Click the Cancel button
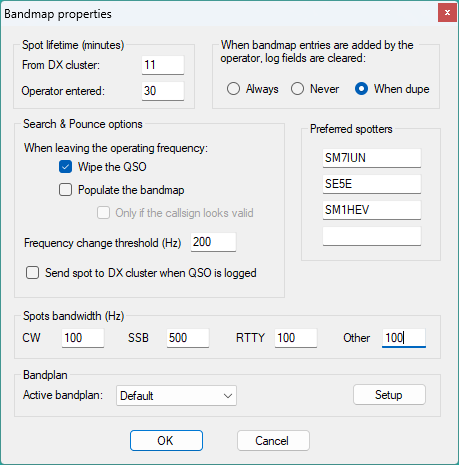This screenshot has width=459, height=465. pos(273,441)
